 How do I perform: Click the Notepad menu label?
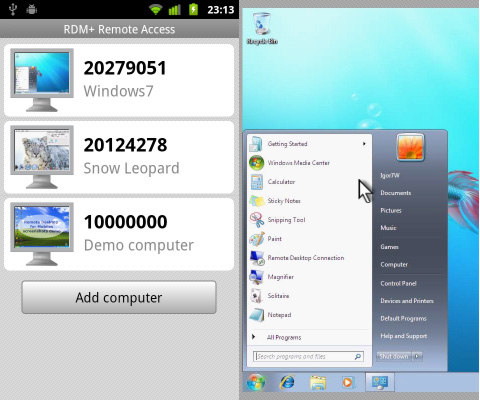pos(279,315)
